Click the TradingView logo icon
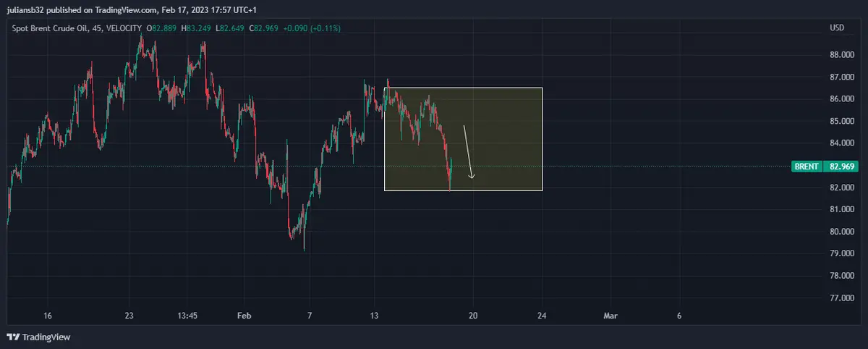The width and height of the screenshot is (868, 349). tap(13, 337)
